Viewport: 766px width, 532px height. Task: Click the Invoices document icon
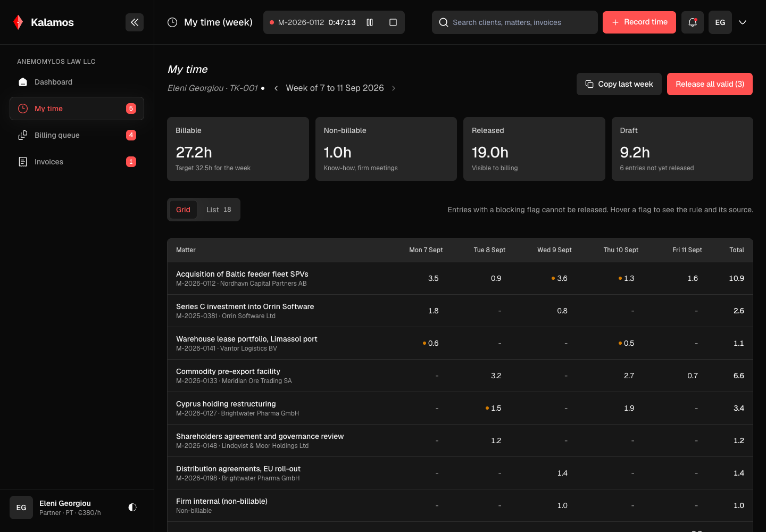tap(23, 162)
